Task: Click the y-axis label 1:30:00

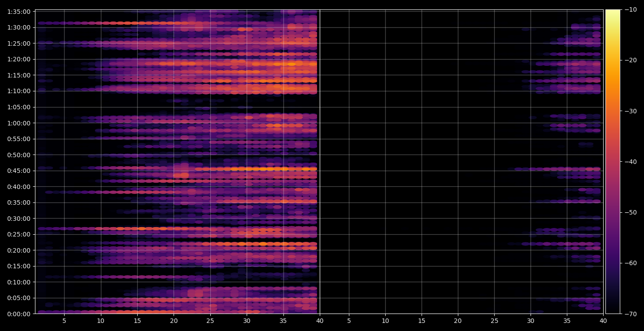Action: click(x=19, y=27)
